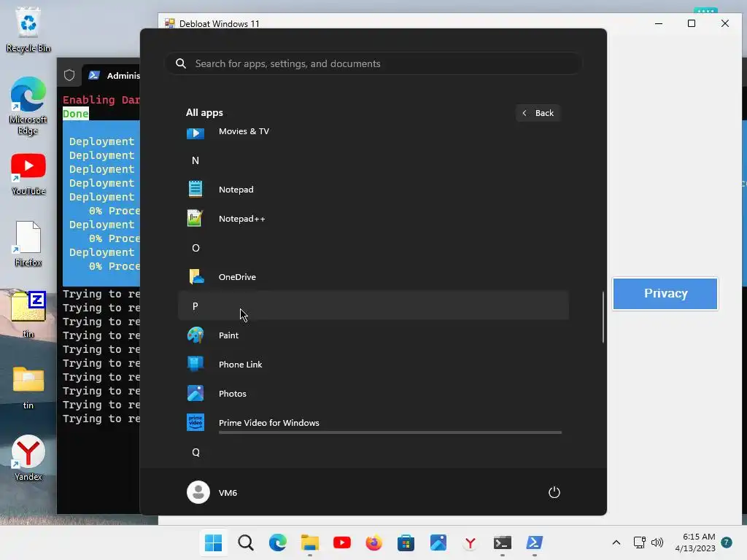Viewport: 747px width, 560px height.
Task: Click the All apps list scrollbar
Action: tap(603, 316)
